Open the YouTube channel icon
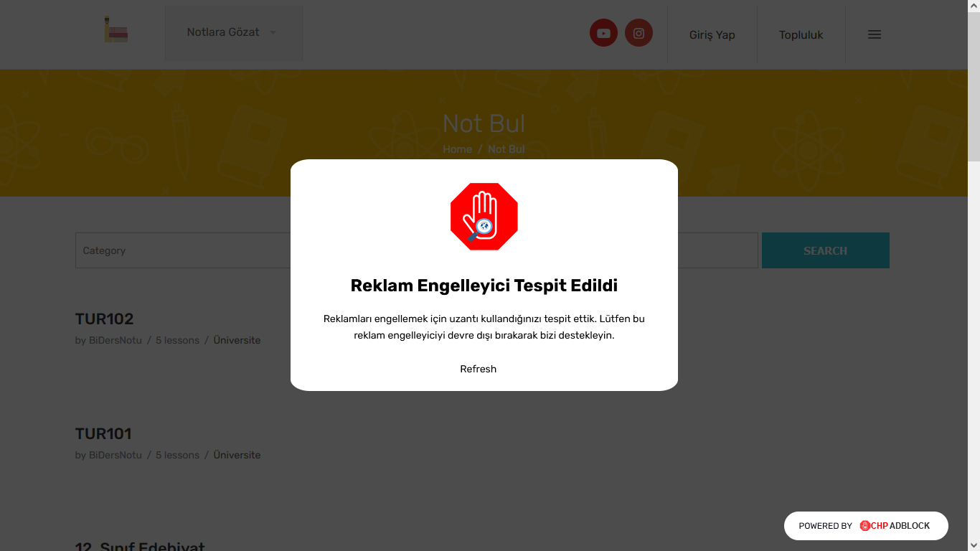The height and width of the screenshot is (551, 980). 603,32
